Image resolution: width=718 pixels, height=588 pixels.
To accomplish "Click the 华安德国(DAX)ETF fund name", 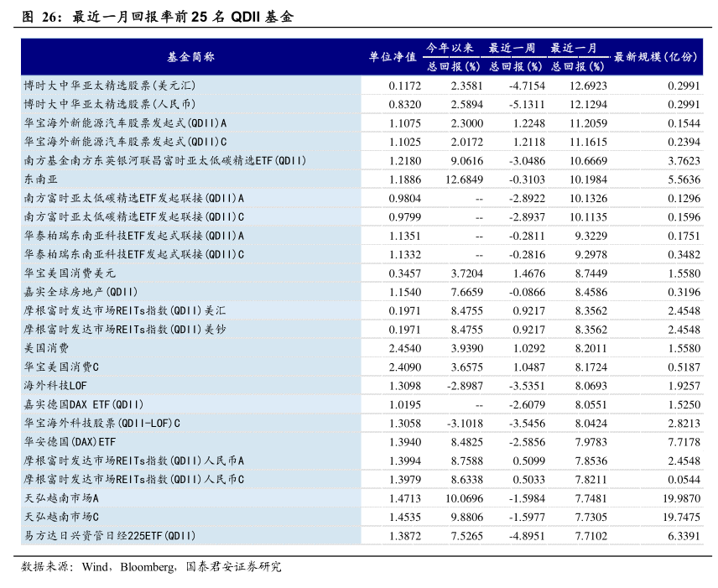I will (x=70, y=441).
